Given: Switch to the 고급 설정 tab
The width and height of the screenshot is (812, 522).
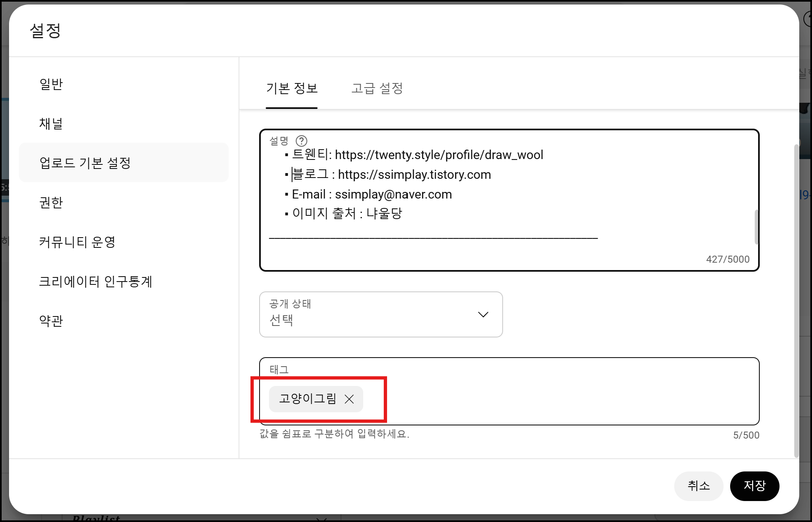Looking at the screenshot, I should (377, 88).
